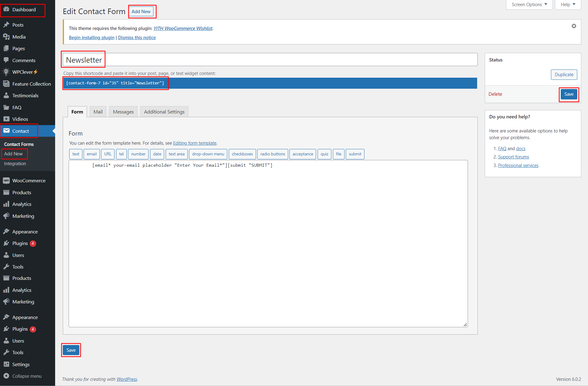Select the Form tab in editor
The image size is (588, 386).
(x=77, y=112)
